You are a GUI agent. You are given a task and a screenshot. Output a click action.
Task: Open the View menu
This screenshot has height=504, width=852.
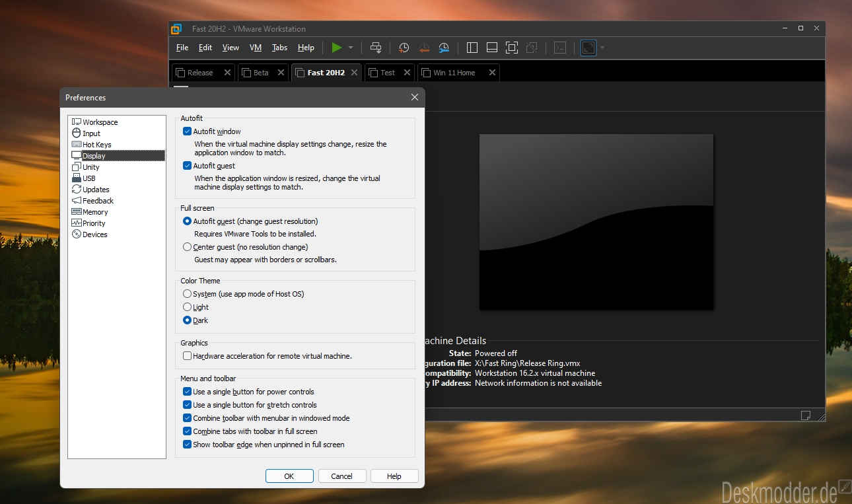coord(231,48)
